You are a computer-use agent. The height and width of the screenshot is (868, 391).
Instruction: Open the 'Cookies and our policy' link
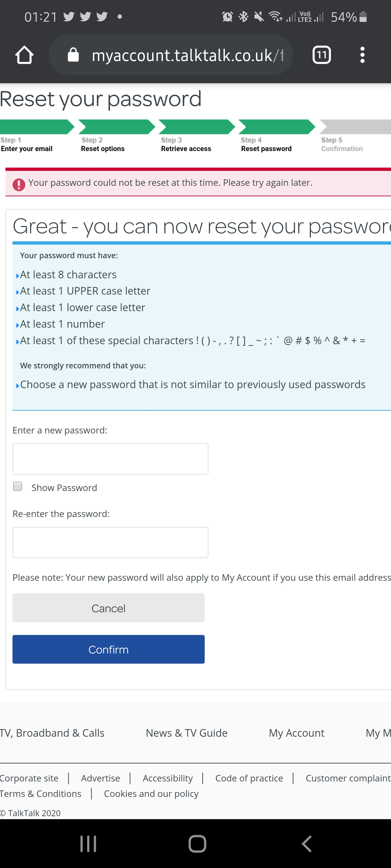[x=151, y=793]
